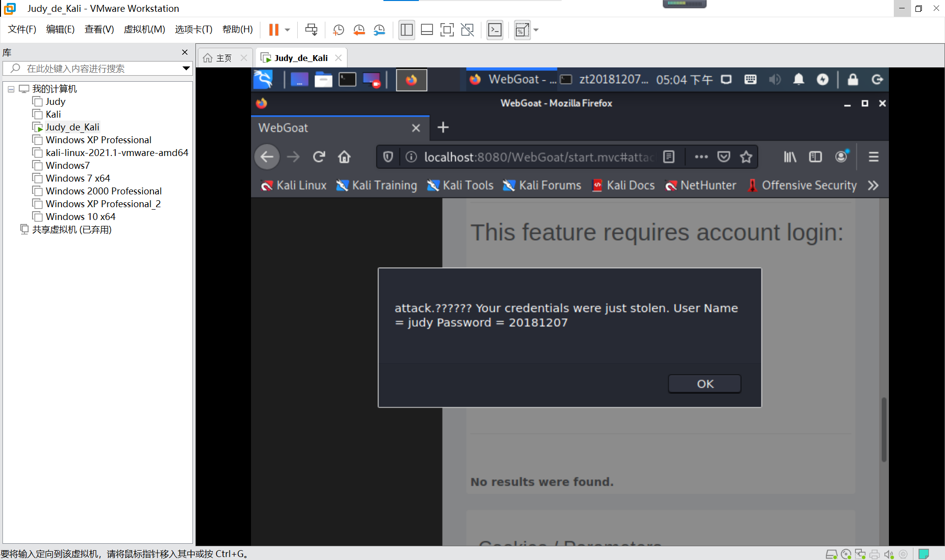Show more bookmarks chevron

tap(873, 186)
